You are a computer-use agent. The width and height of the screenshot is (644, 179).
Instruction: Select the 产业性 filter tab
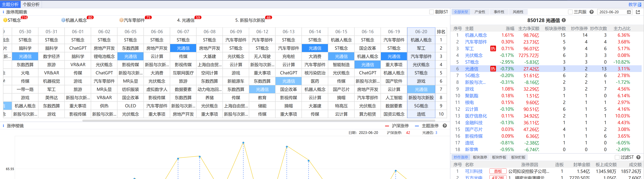click(x=480, y=12)
